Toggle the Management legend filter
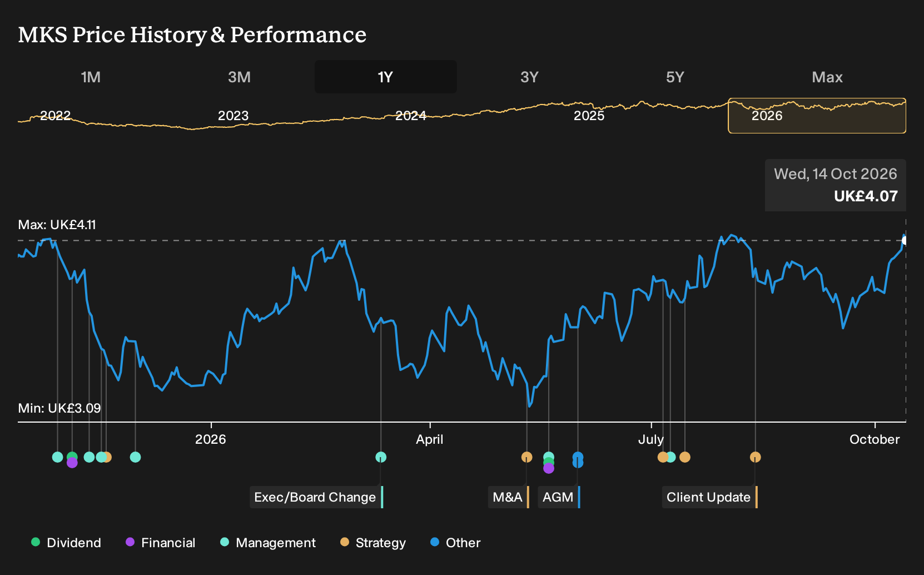Image resolution: width=924 pixels, height=575 pixels. (268, 543)
